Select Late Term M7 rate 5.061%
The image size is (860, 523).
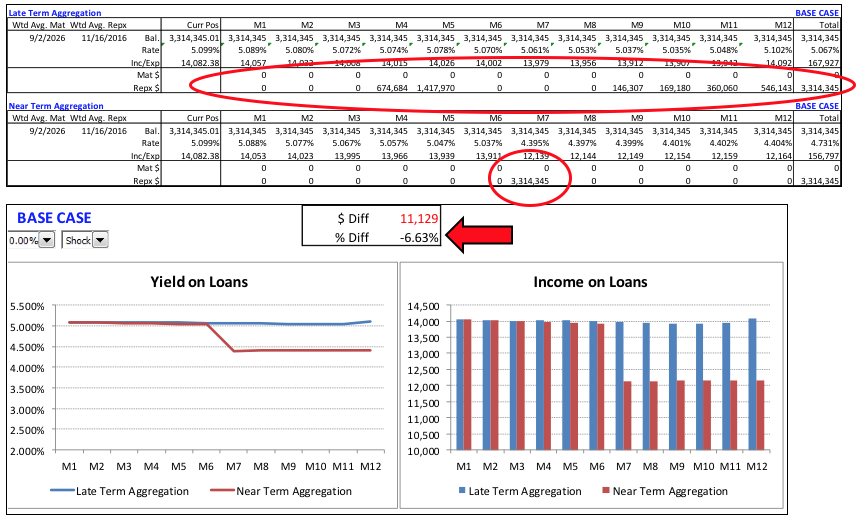(535, 50)
